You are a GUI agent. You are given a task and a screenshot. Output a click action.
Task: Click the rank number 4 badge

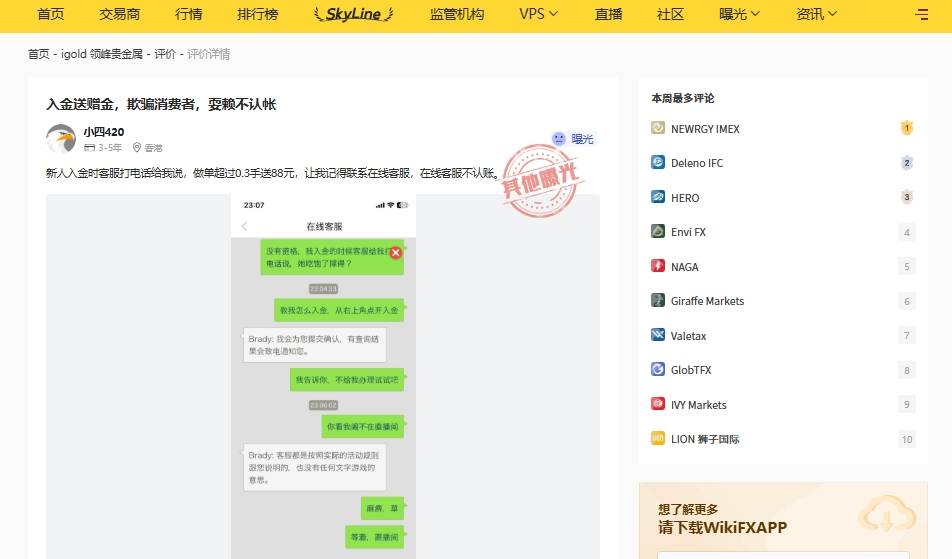coord(906,232)
